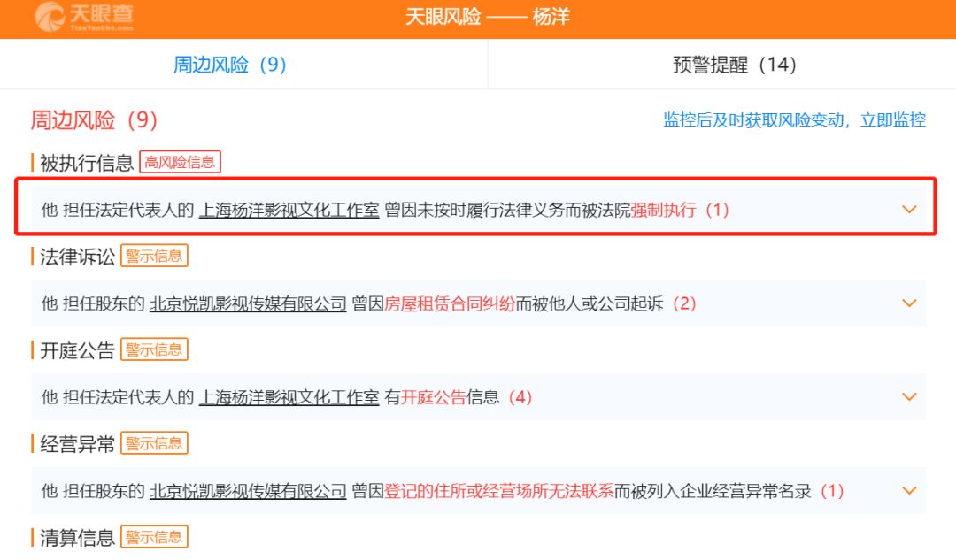Click the 警示信息 tag beside 法律诉讼
956x560 pixels.
click(154, 256)
